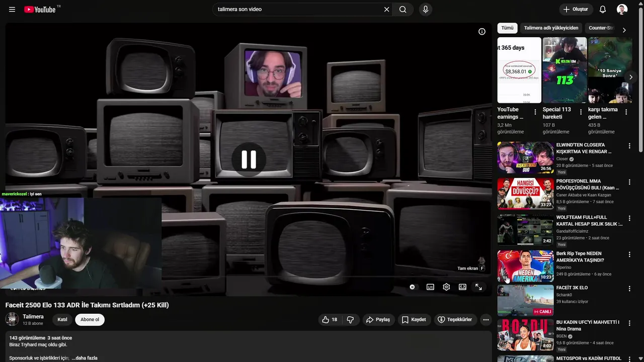Click the large pause overlay in the player
The width and height of the screenshot is (644, 362).
(249, 159)
